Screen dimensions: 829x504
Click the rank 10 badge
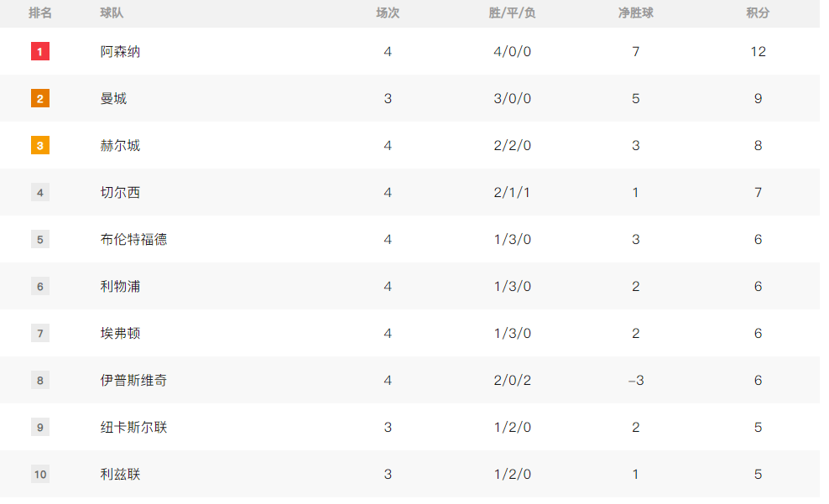[x=40, y=475]
